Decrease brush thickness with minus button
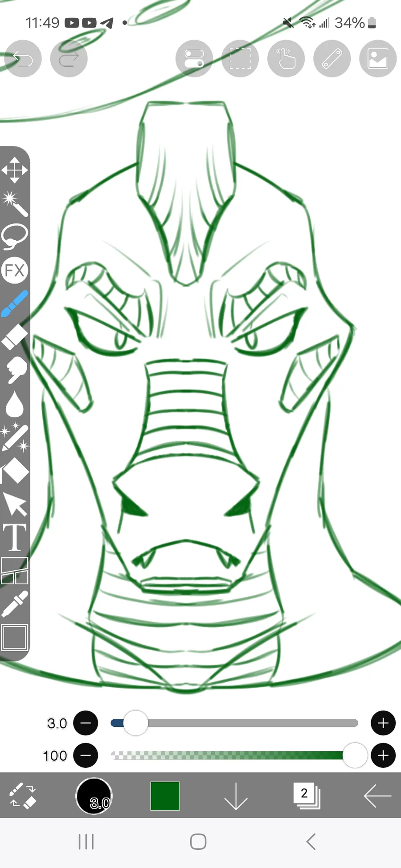The width and height of the screenshot is (401, 868). (86, 723)
